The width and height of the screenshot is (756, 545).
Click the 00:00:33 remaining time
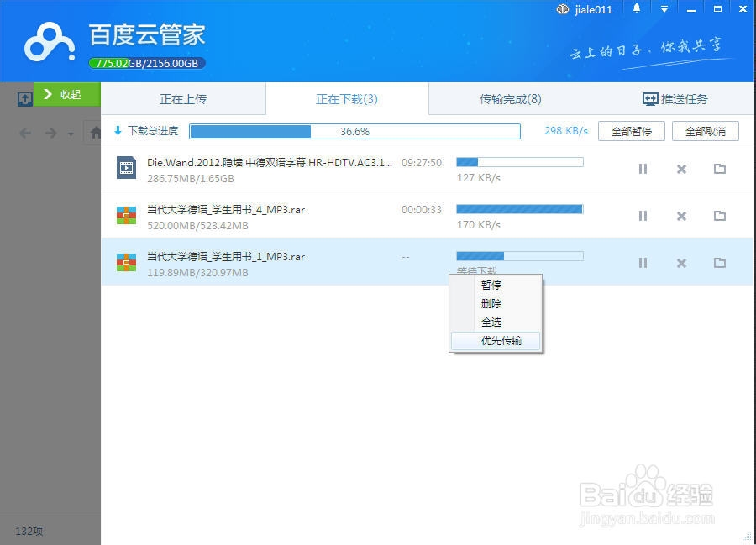tap(422, 210)
